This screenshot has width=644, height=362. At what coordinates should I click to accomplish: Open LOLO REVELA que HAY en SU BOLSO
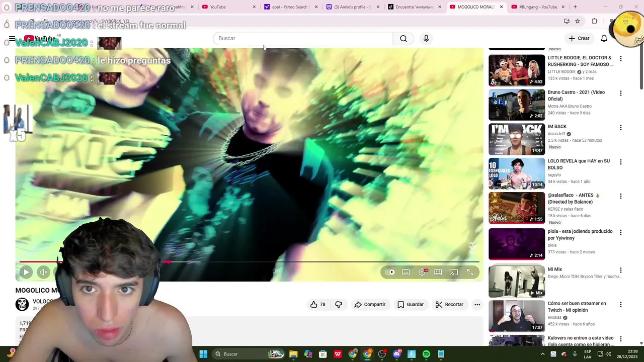[579, 164]
